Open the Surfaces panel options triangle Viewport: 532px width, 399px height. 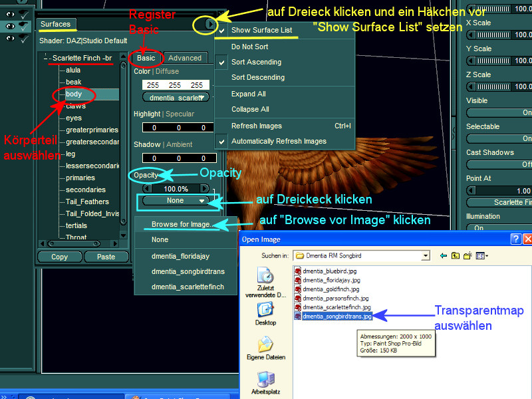click(210, 25)
